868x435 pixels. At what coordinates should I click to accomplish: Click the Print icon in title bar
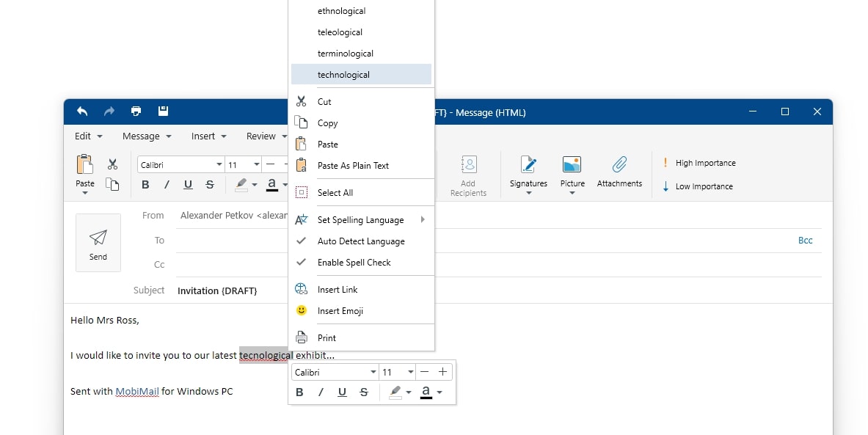point(136,112)
